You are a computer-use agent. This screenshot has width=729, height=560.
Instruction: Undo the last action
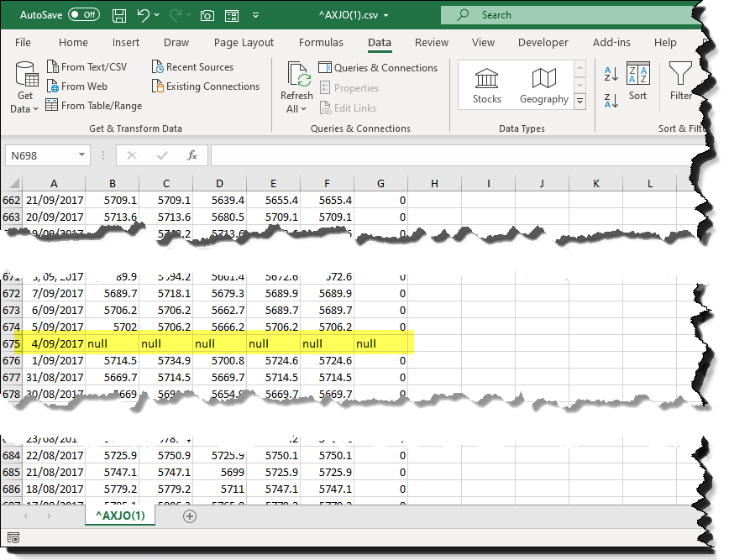(143, 15)
